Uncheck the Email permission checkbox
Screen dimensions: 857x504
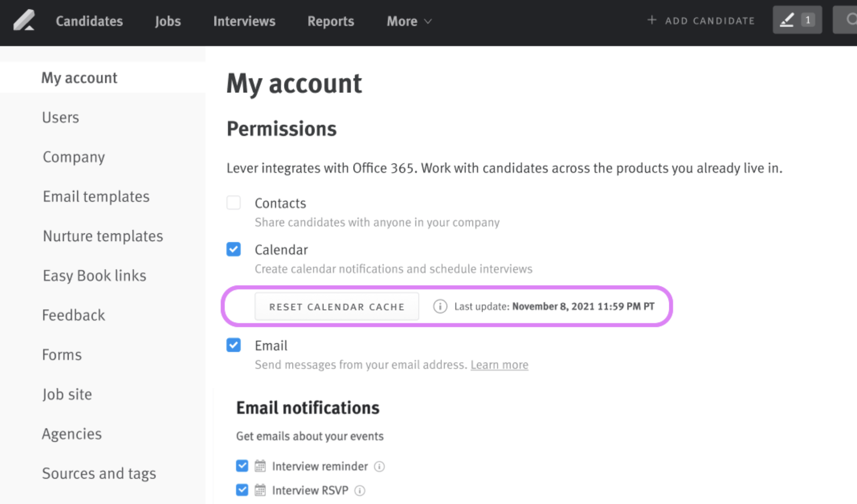click(x=234, y=345)
